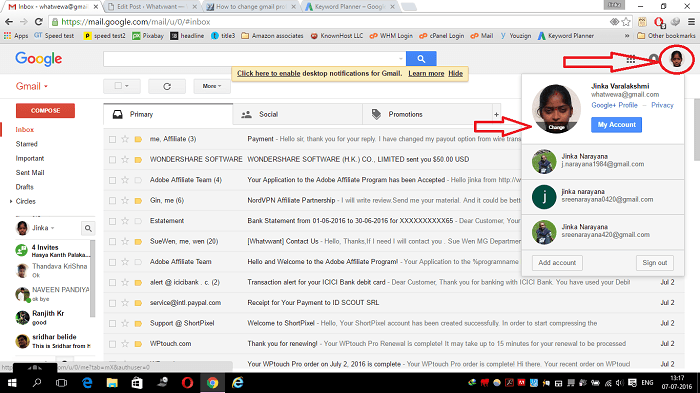Switch to j.narayana1984@gmail.com account
The height and width of the screenshot is (393, 700).
tap(603, 161)
